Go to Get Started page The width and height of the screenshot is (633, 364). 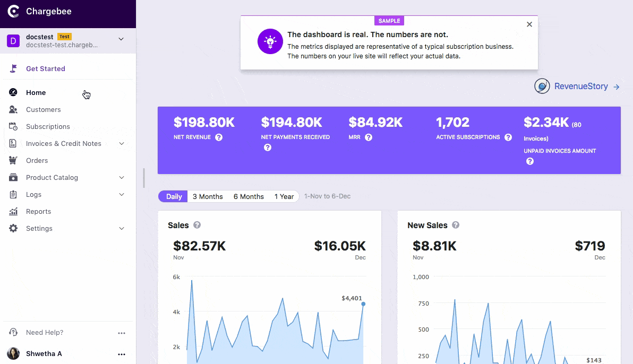coord(46,69)
